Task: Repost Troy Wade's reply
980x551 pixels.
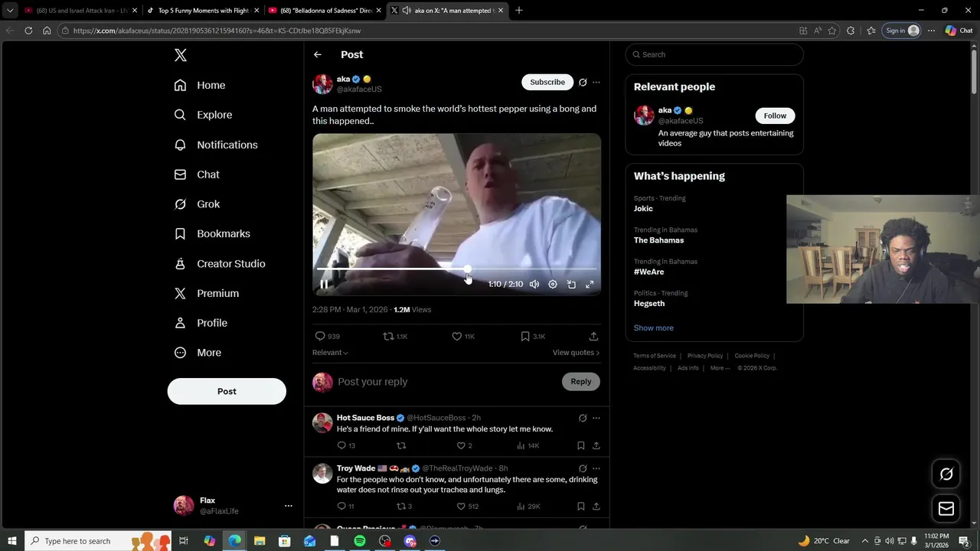Action: pyautogui.click(x=400, y=506)
